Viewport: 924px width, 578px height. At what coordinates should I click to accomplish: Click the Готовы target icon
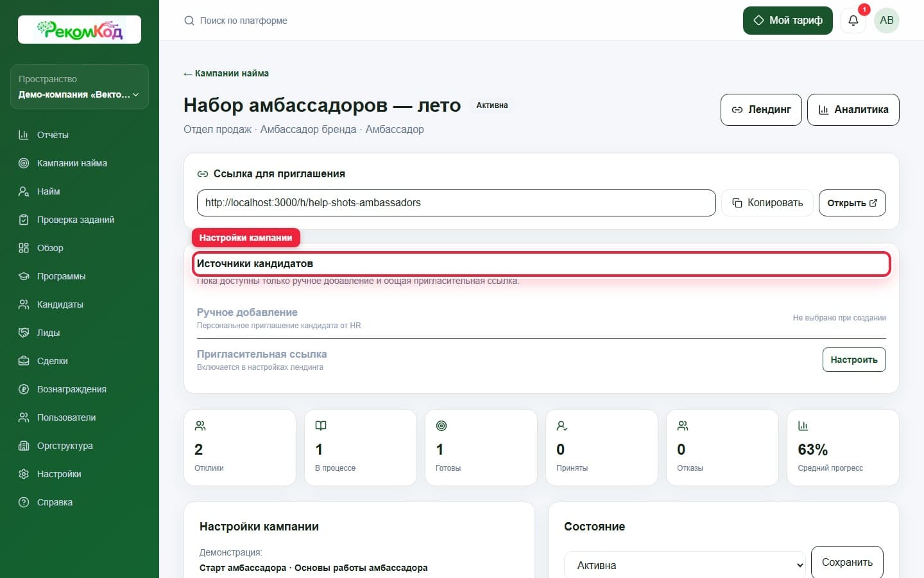tap(441, 426)
